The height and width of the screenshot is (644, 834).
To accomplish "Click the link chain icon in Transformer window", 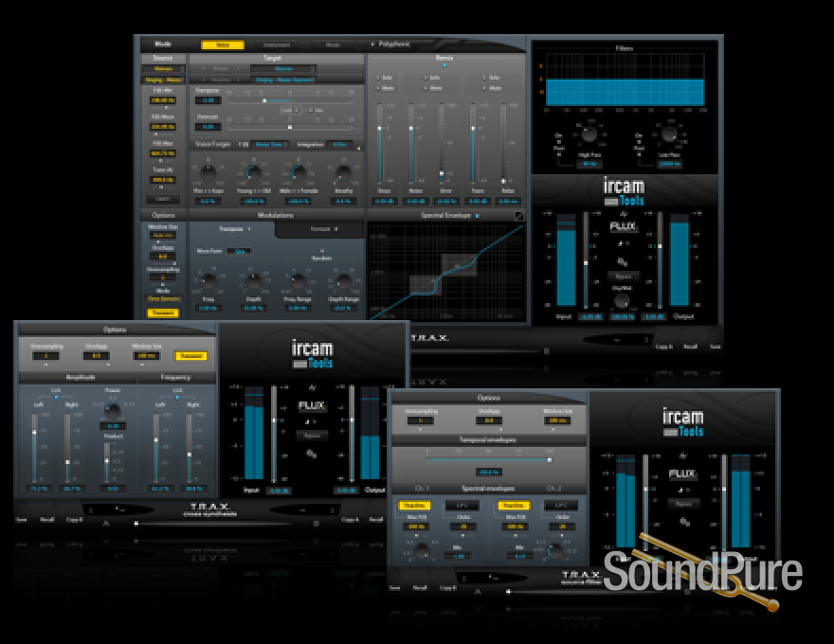I will 622,261.
